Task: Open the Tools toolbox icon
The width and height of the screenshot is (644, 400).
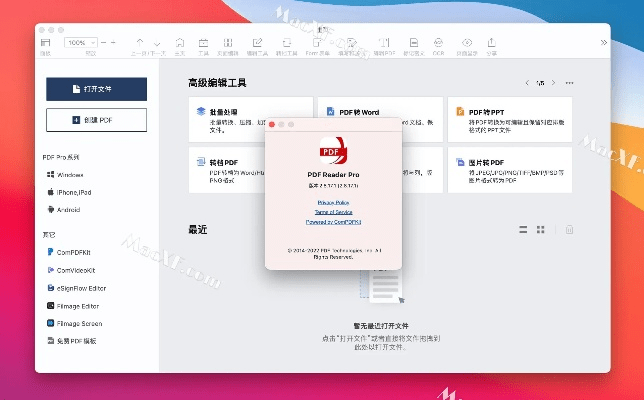Action: pyautogui.click(x=203, y=43)
